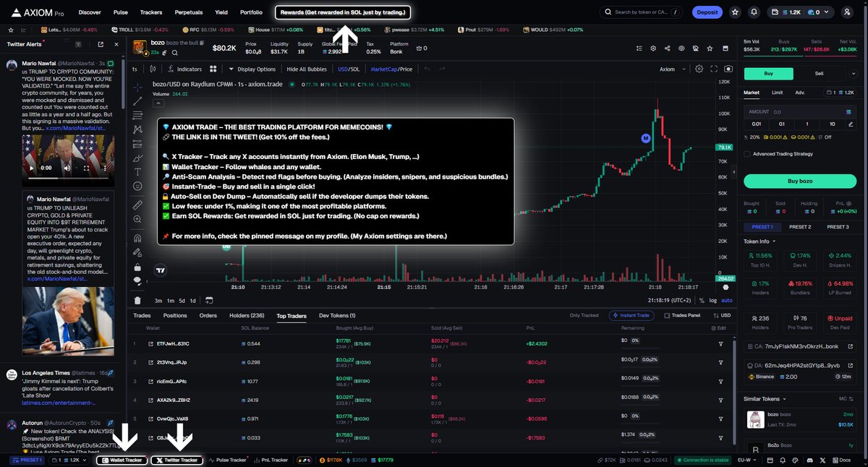The image size is (868, 467).
Task: Click the chart undo arrow
Action: coord(427,69)
